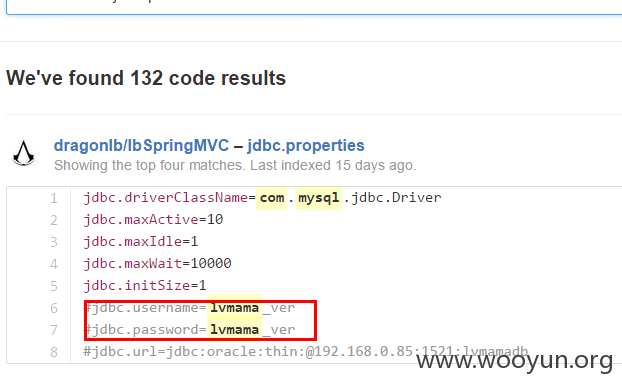Click the highlighted 'com' match
The width and height of the screenshot is (622, 389).
pos(272,197)
